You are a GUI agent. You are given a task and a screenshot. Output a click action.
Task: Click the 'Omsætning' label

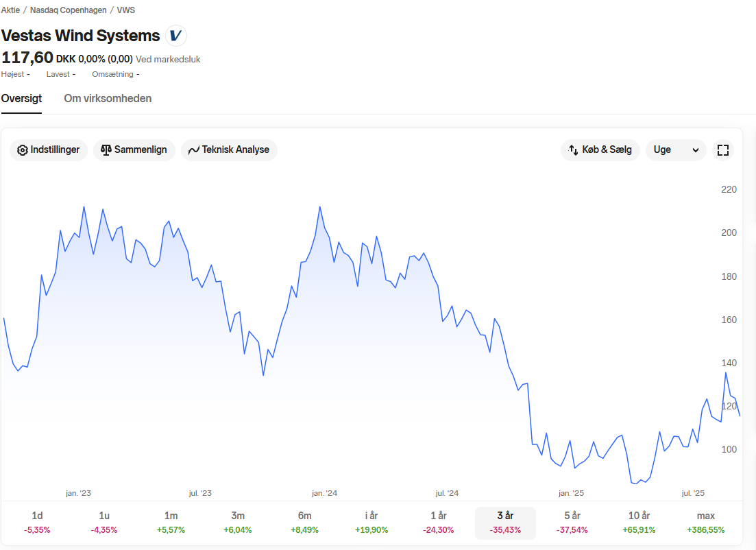113,74
